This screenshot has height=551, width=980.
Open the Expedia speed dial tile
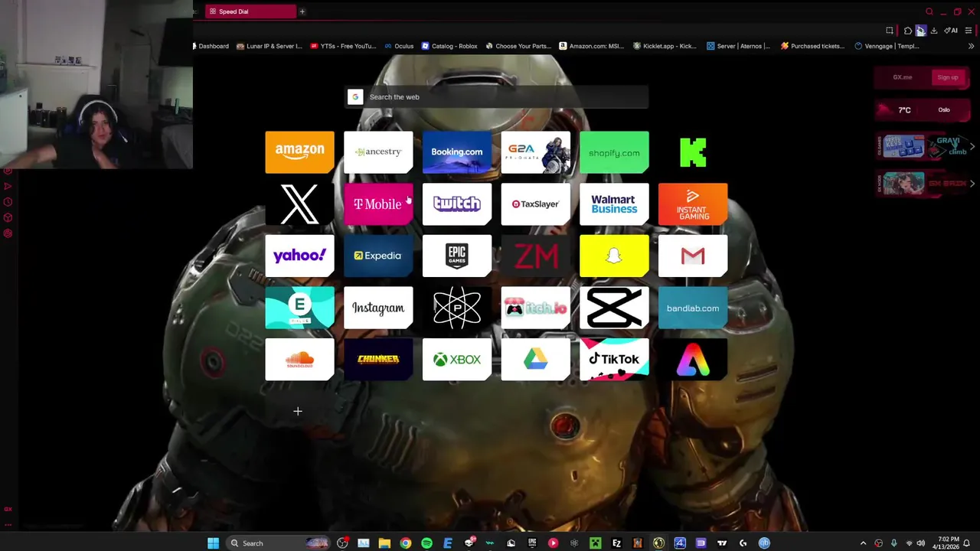(378, 256)
